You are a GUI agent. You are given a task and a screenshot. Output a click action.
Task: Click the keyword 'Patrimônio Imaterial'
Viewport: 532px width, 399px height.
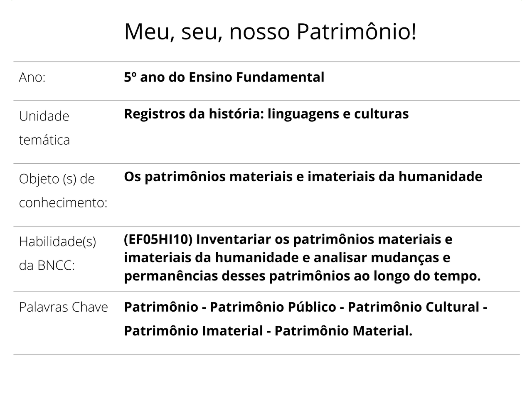point(193,331)
